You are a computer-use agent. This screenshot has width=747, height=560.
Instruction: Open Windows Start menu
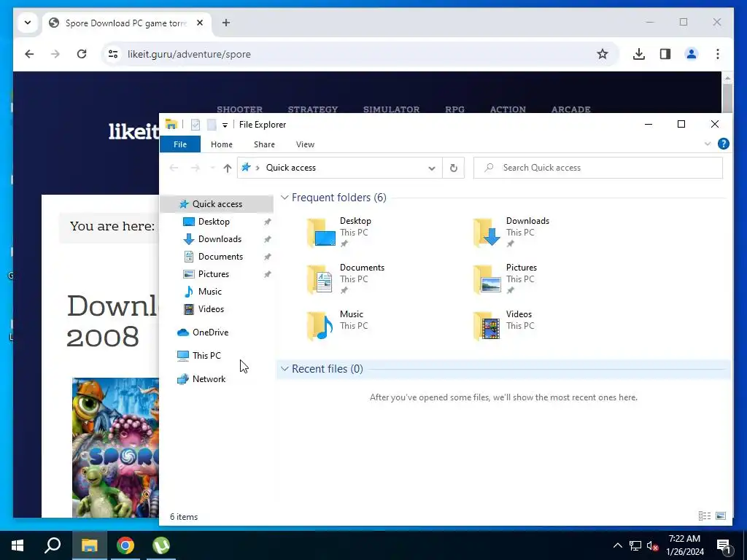click(18, 545)
